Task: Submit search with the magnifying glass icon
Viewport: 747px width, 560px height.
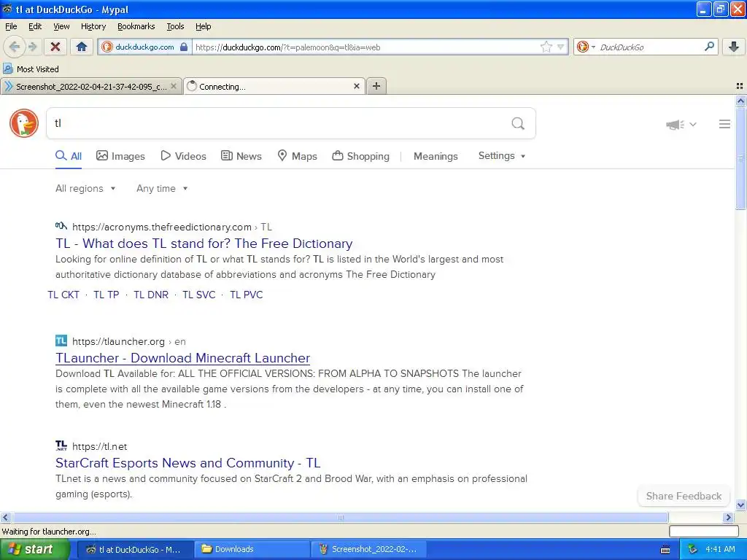Action: click(x=518, y=124)
